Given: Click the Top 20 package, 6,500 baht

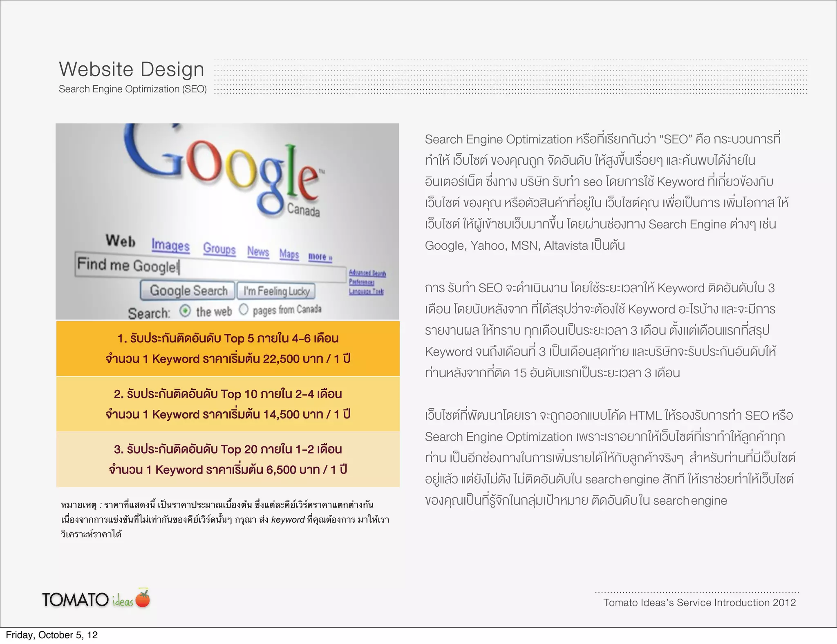Looking at the screenshot, I should [228, 459].
